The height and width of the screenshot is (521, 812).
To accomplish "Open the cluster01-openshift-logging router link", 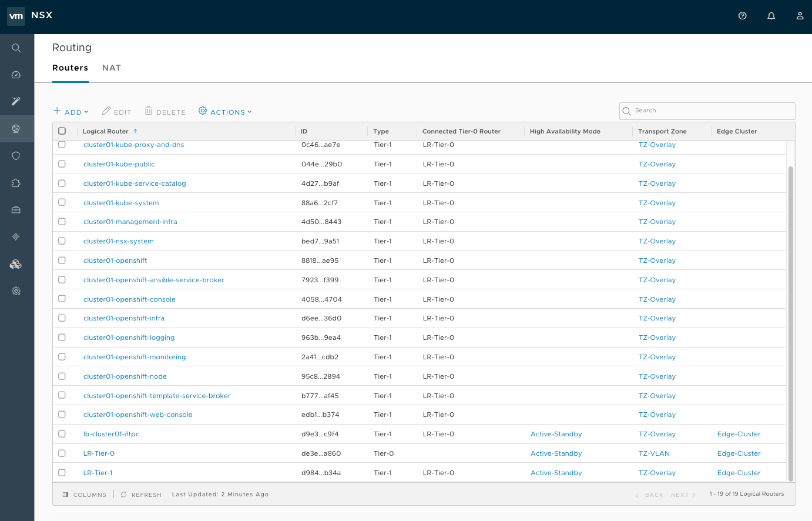I will point(129,338).
